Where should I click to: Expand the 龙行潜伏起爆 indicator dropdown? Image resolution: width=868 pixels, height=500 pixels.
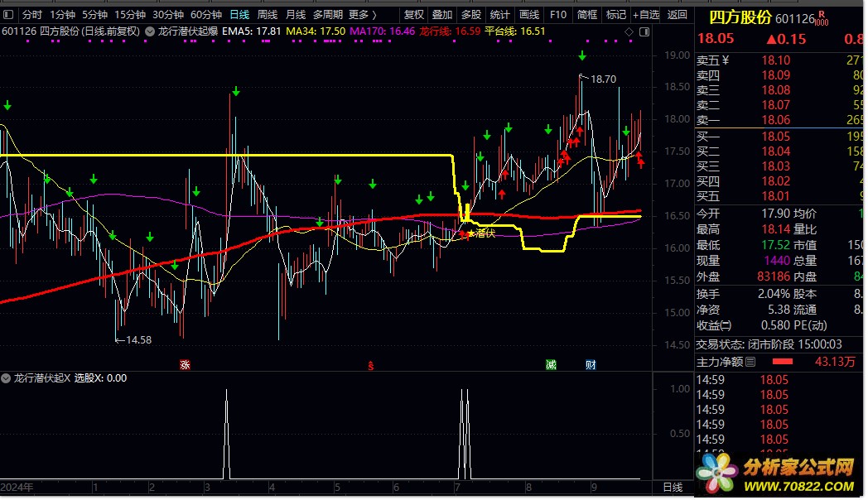(x=149, y=31)
